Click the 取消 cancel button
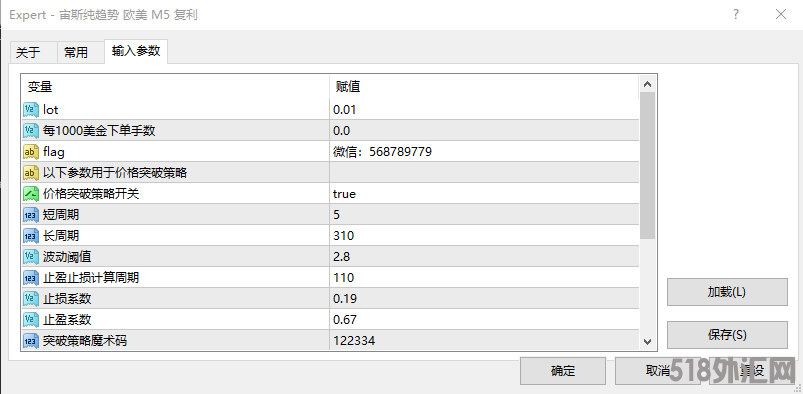This screenshot has height=394, width=803. 658,371
